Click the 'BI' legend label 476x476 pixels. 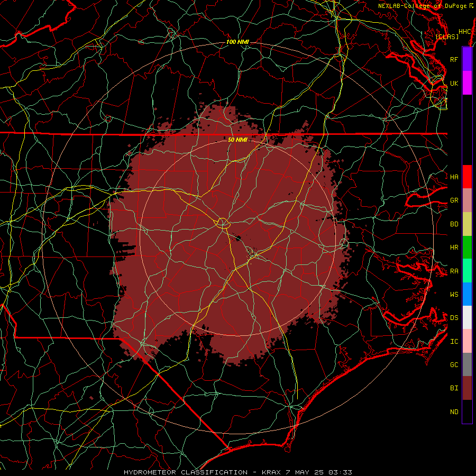point(454,388)
